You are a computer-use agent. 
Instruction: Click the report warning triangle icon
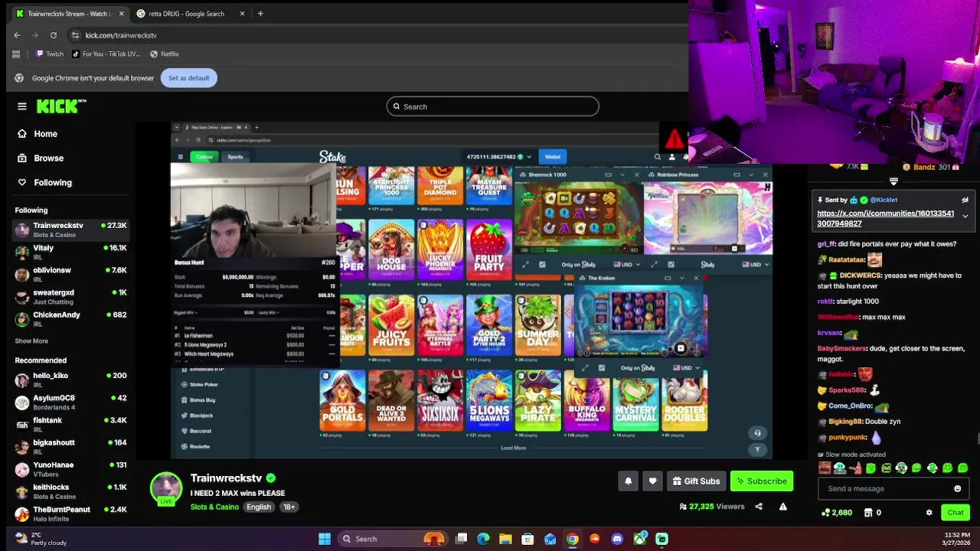[782, 507]
